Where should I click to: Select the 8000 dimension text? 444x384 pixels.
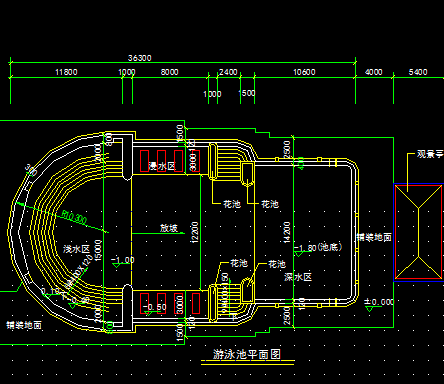click(169, 72)
